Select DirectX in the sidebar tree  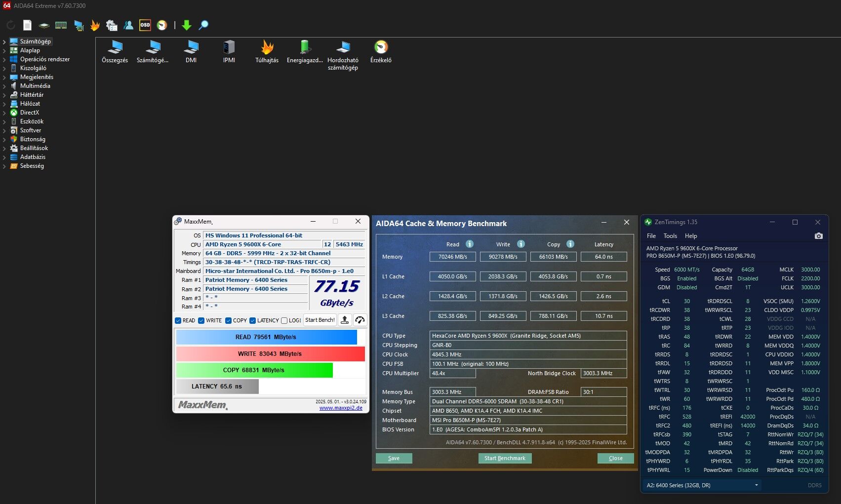[29, 113]
